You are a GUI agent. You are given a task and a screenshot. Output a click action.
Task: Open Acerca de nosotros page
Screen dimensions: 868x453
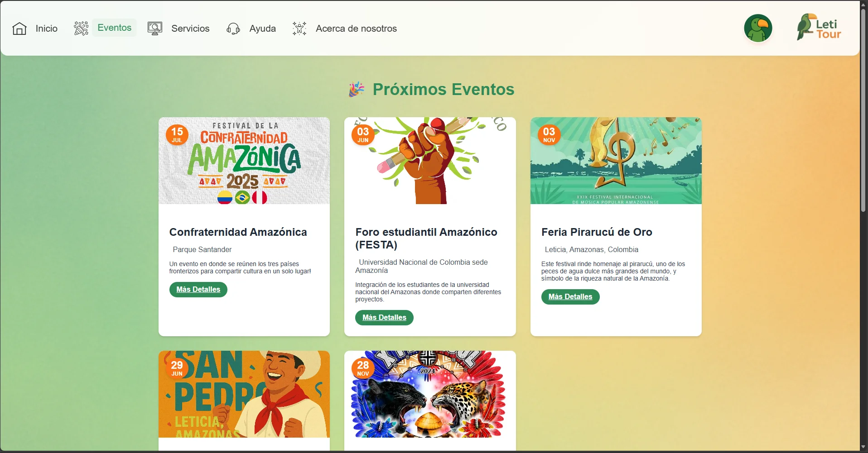(356, 29)
